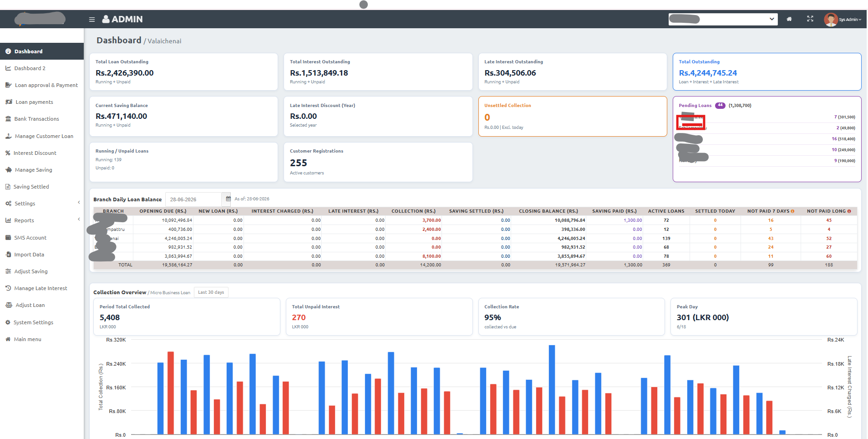Click the Bank Transactions bank icon
The image size is (868, 439).
[x=8, y=119]
